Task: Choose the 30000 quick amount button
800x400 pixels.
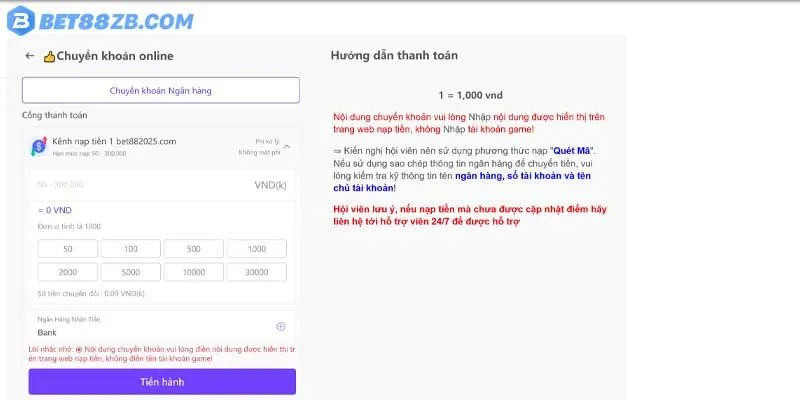Action: [257, 272]
